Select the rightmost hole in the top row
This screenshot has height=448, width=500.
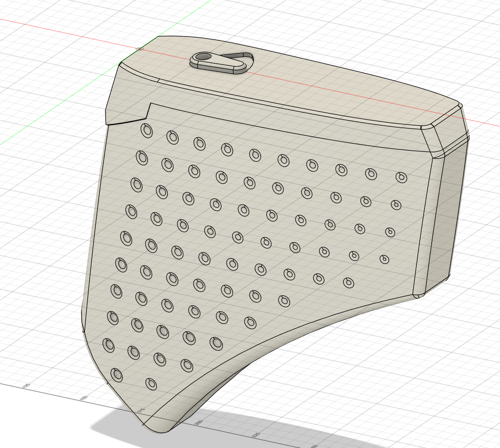402,177
